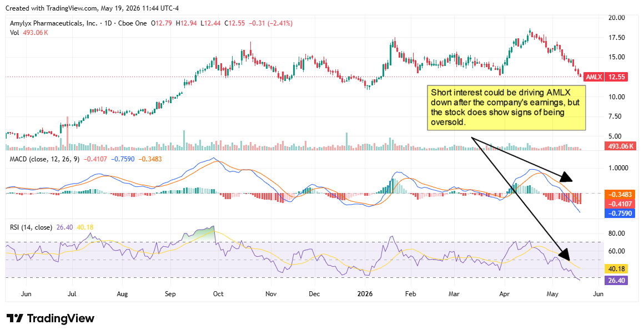Click the Mar time axis label
Viewport: 644px width, 335px height.
pyautogui.click(x=454, y=294)
